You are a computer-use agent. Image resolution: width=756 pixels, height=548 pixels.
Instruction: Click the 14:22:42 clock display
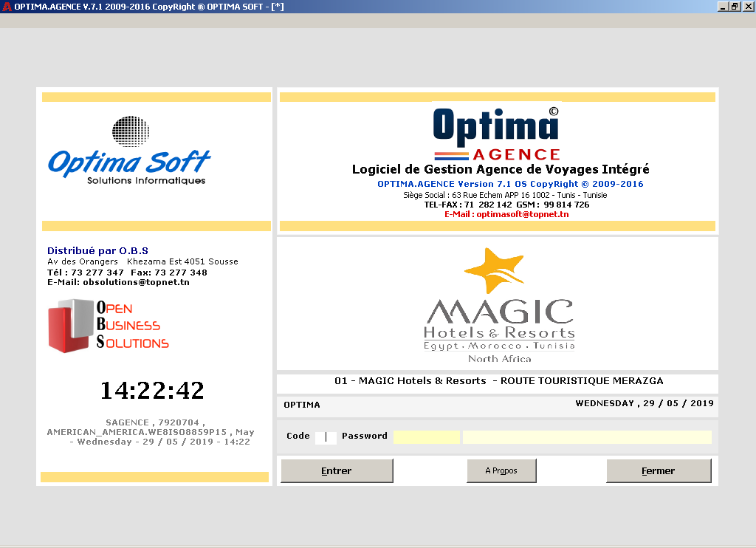point(152,390)
